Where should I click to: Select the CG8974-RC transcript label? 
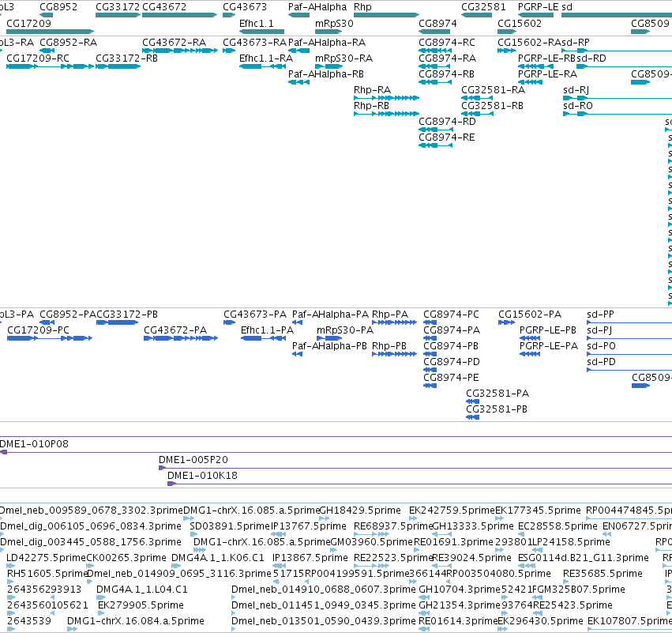click(x=447, y=43)
